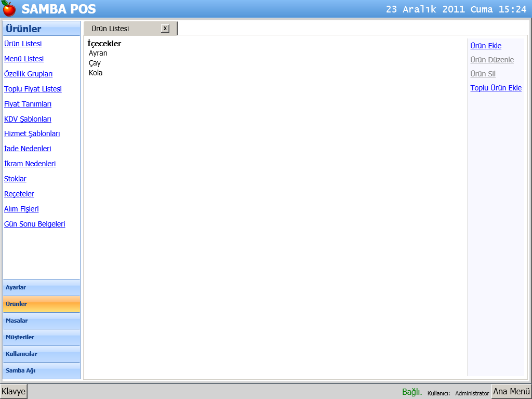532x399 pixels.
Task: Expand the Ayarlar section
Action: [42, 287]
